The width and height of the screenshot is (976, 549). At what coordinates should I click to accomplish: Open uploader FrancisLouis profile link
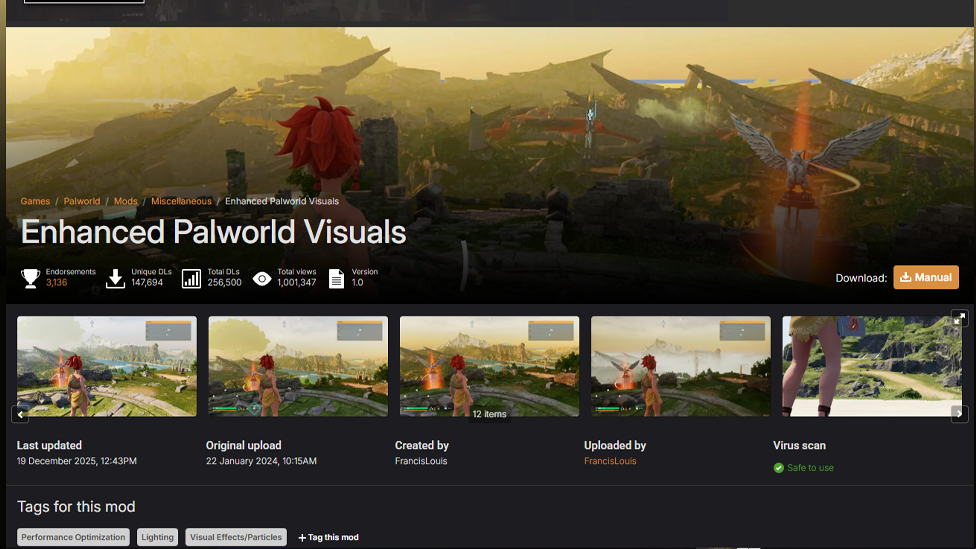pos(610,461)
